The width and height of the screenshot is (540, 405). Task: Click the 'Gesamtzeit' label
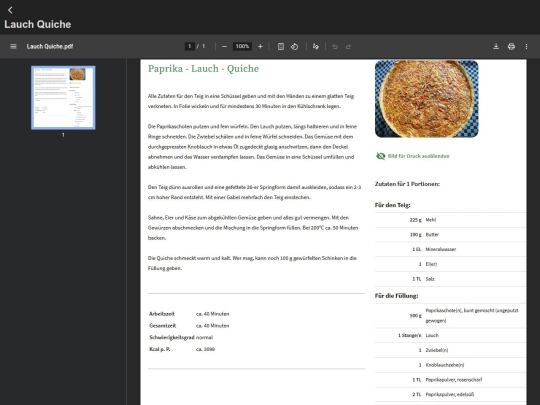(x=163, y=325)
